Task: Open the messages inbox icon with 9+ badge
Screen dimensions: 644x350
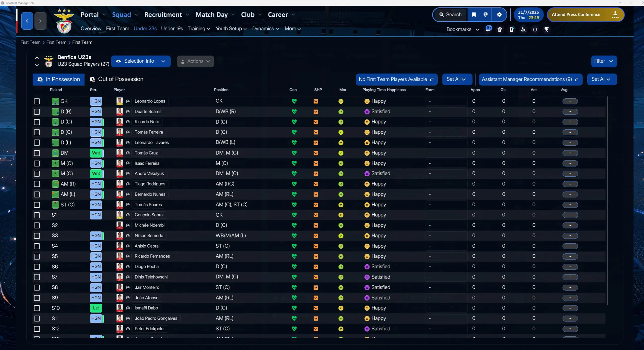Action: [x=488, y=29]
